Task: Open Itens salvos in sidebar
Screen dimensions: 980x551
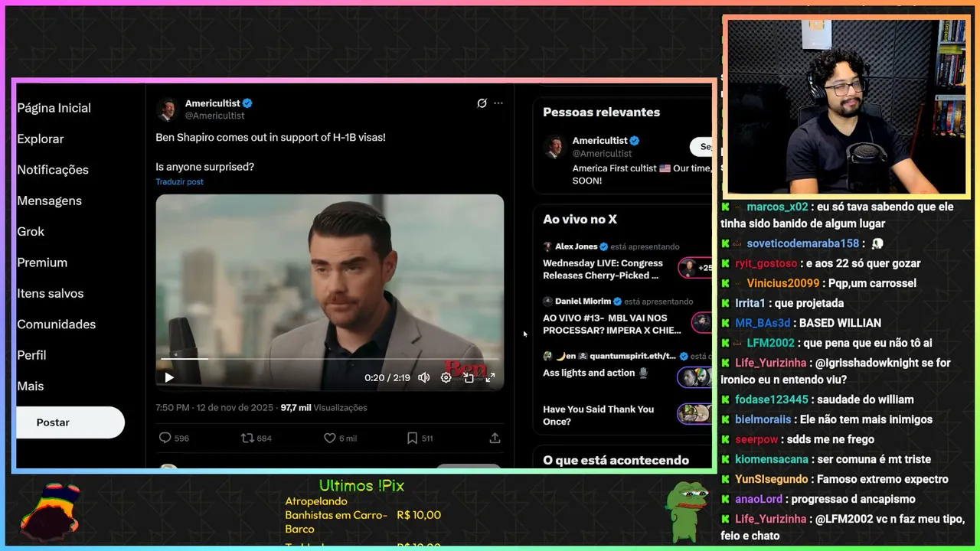Action: tap(51, 293)
